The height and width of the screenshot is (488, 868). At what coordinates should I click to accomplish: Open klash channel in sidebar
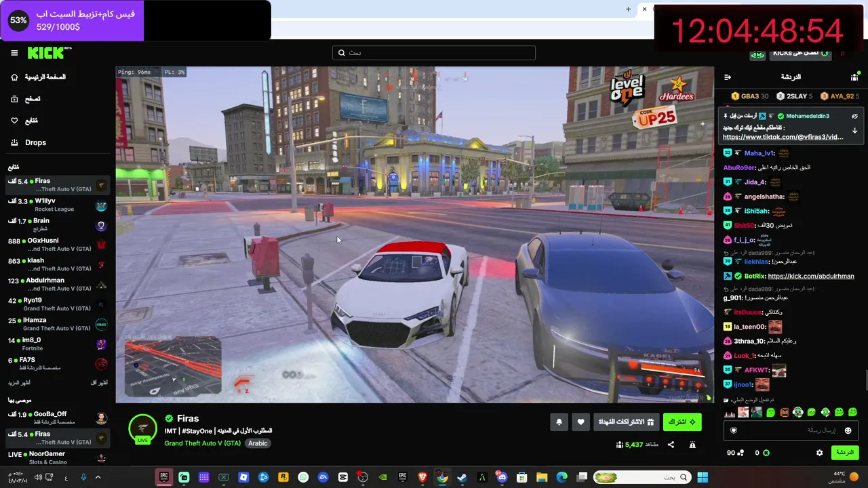click(x=58, y=264)
